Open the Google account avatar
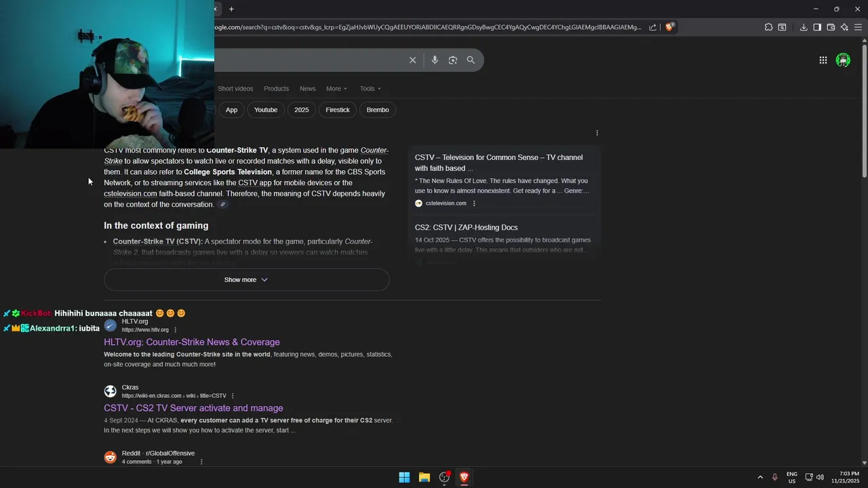This screenshot has height=488, width=868. [843, 60]
